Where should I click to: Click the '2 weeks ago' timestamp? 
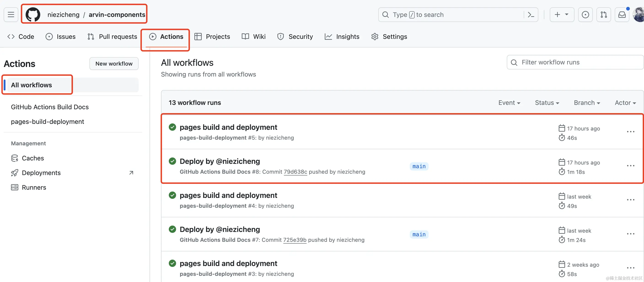pos(583,265)
